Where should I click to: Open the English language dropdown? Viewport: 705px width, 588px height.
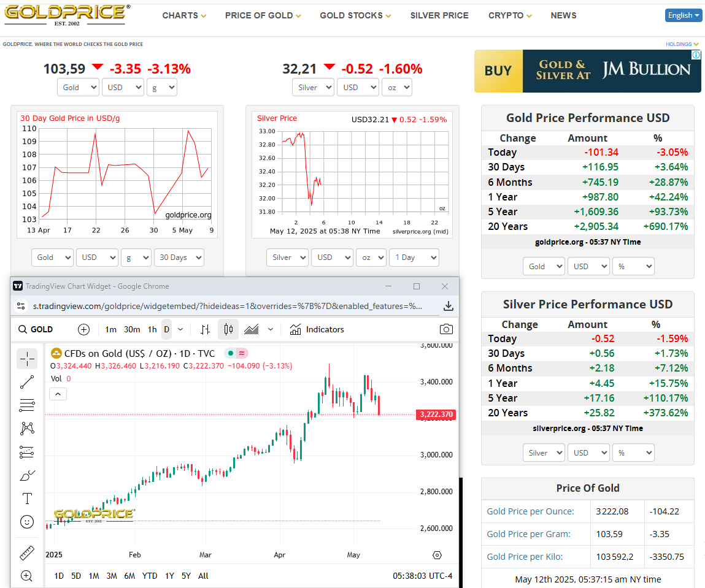683,15
